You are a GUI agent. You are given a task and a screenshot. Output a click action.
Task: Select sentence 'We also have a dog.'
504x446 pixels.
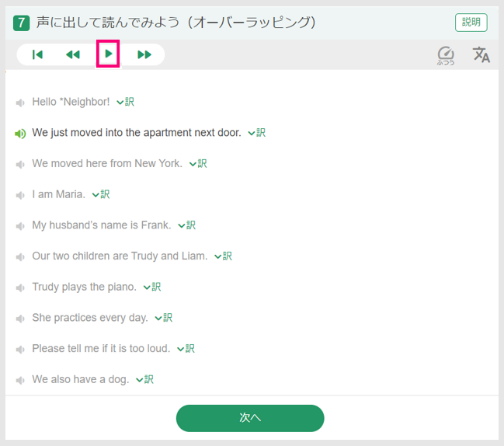[x=80, y=380]
